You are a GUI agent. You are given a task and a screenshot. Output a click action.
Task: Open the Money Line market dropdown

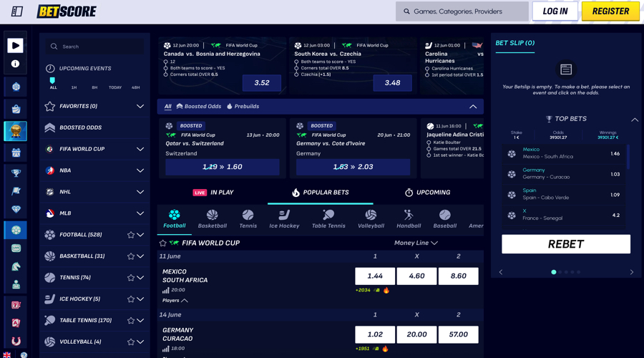(x=416, y=243)
